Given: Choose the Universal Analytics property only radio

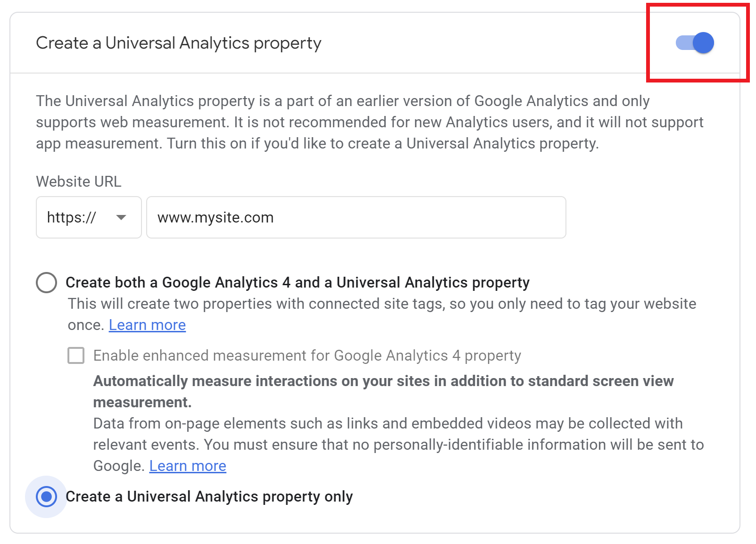Looking at the screenshot, I should pyautogui.click(x=47, y=496).
